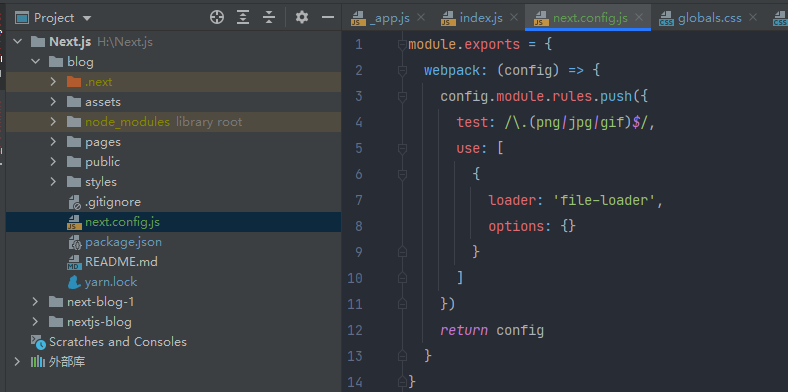The image size is (788, 392).
Task: Switch to the globals.css tab
Action: click(x=710, y=18)
